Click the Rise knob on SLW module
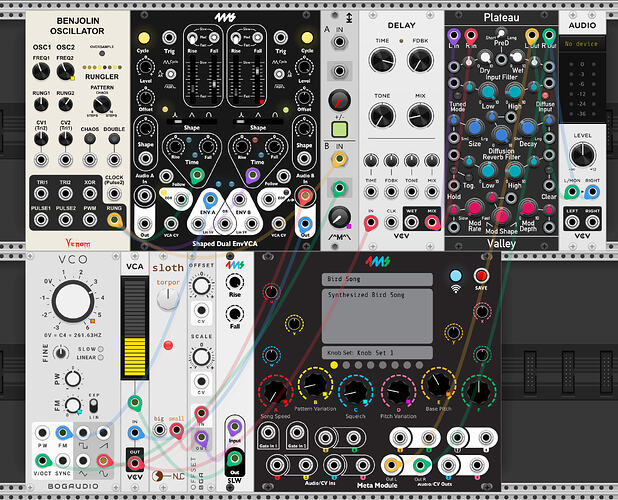Screen dimensions: 618x500 click(235, 282)
